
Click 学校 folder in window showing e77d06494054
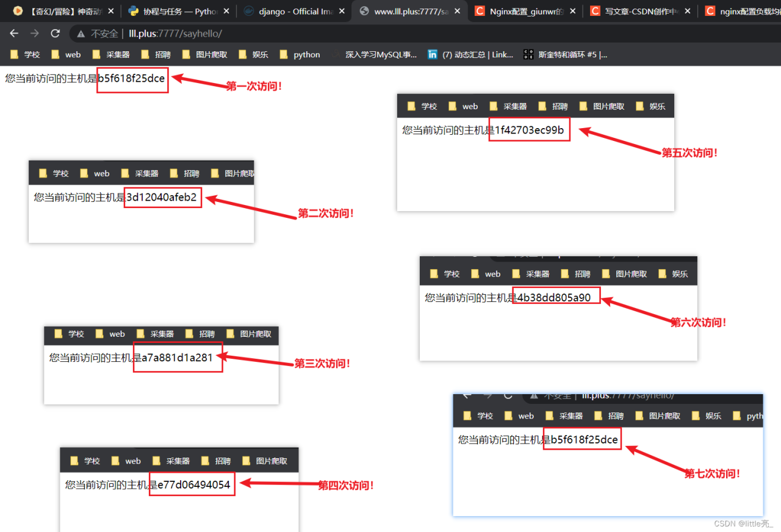coord(85,461)
